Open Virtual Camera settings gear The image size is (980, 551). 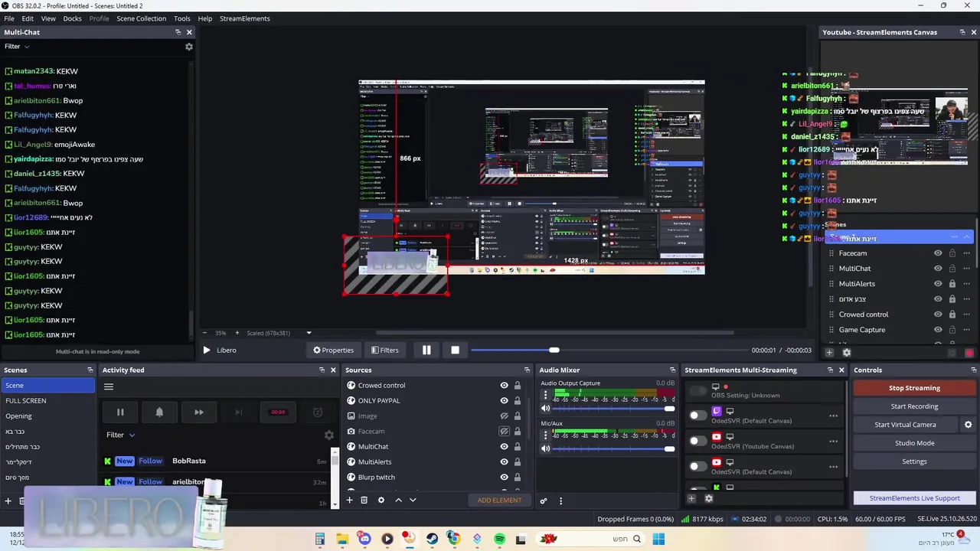point(968,425)
